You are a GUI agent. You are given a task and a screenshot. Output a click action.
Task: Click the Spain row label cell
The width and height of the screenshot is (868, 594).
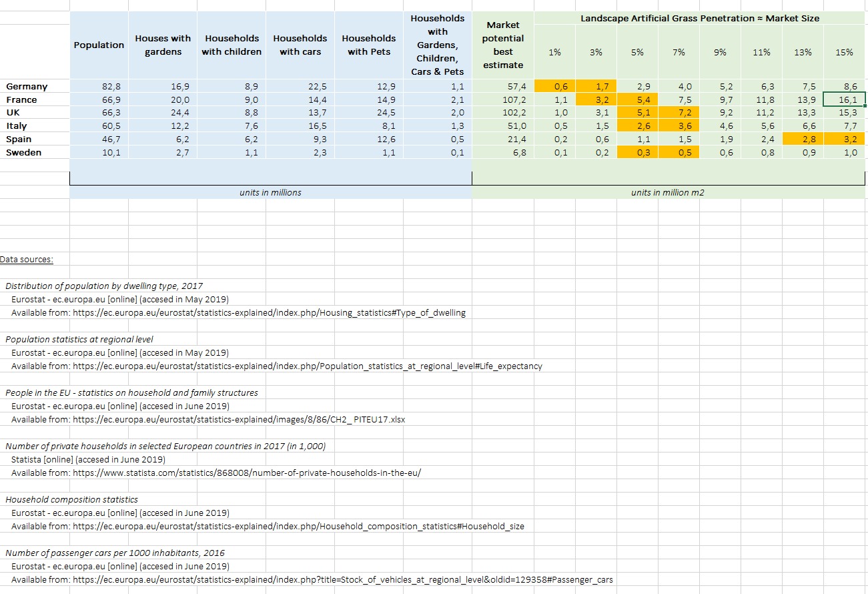(35, 139)
